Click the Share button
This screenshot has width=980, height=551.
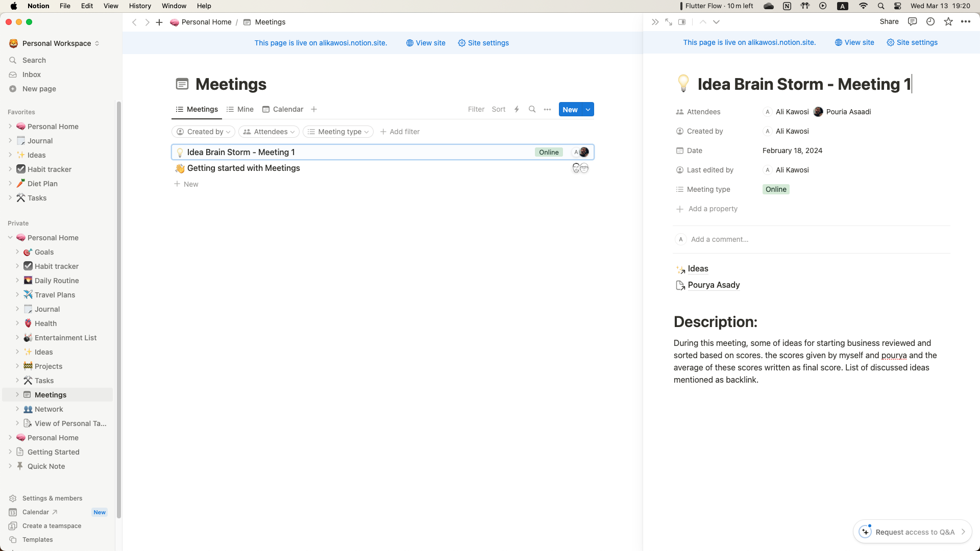pyautogui.click(x=889, y=21)
